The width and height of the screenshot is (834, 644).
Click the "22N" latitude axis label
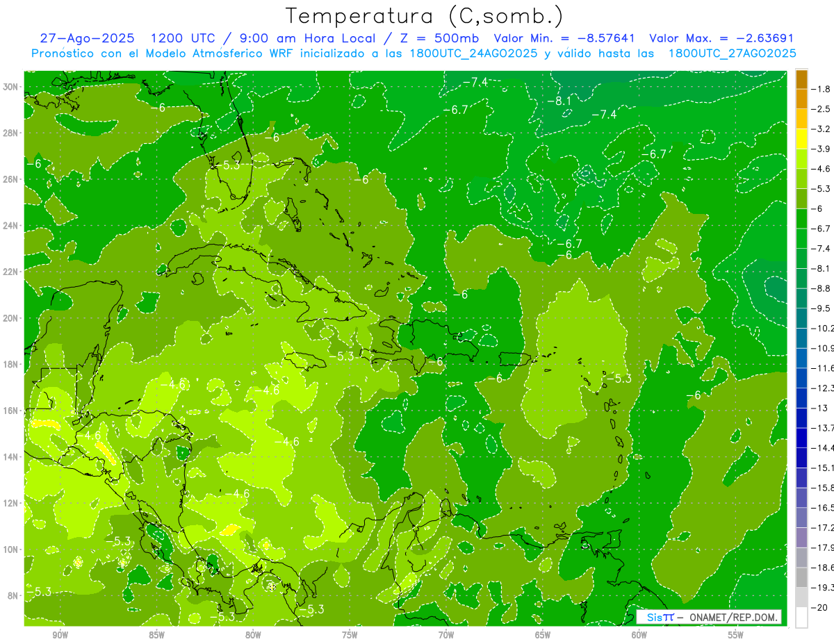pyautogui.click(x=11, y=271)
